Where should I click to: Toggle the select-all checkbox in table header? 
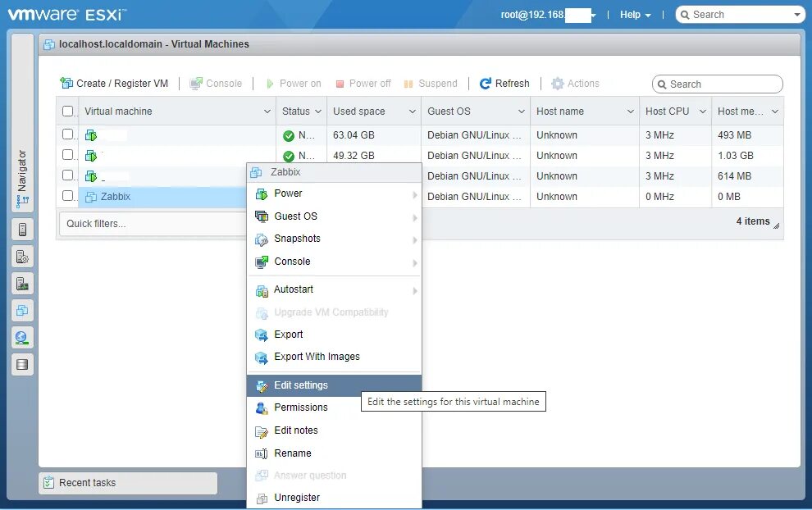click(68, 111)
